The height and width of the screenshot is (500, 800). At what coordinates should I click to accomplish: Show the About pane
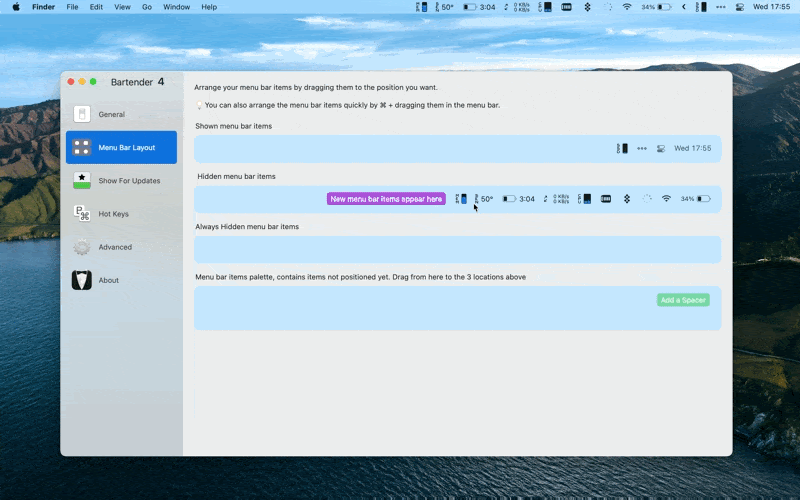[121, 280]
